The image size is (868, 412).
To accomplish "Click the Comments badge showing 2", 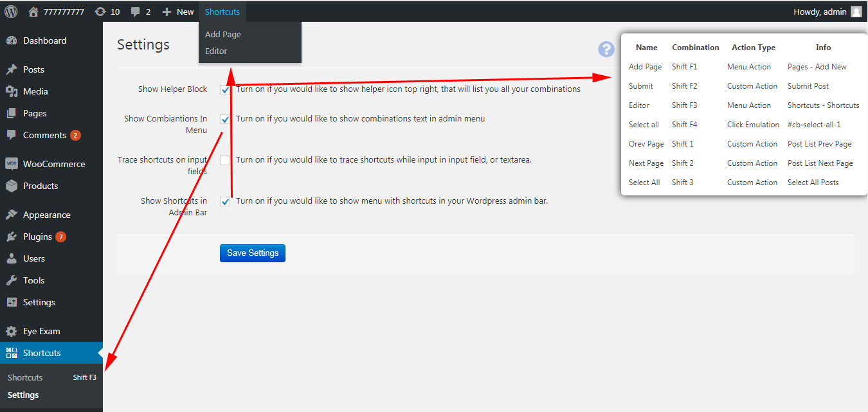I will pos(76,135).
